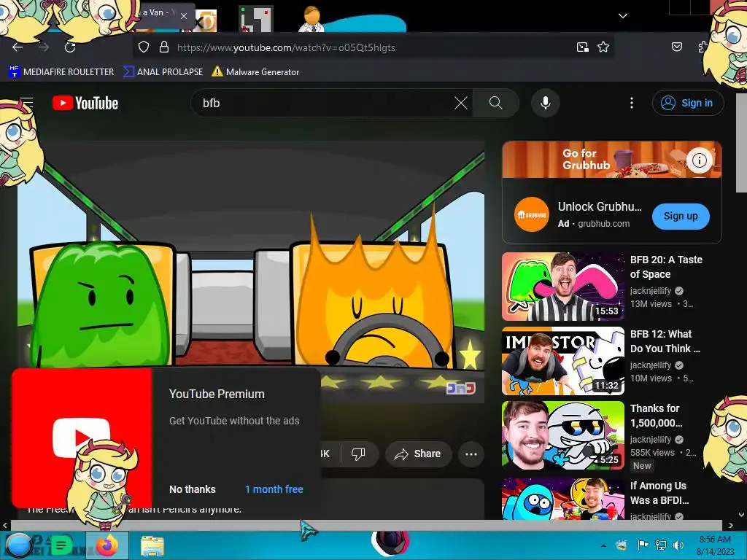Open BFB 12: What Do You Think thumbnail
The image size is (747, 560).
point(562,361)
